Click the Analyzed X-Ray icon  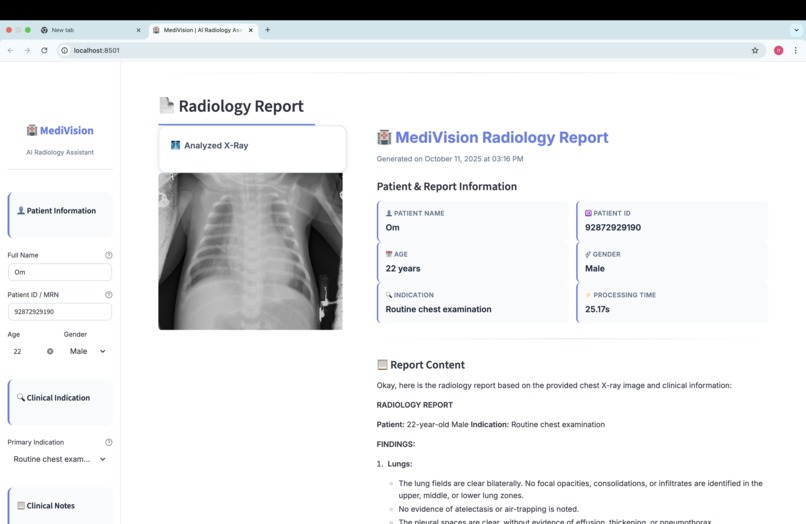pyautogui.click(x=175, y=145)
